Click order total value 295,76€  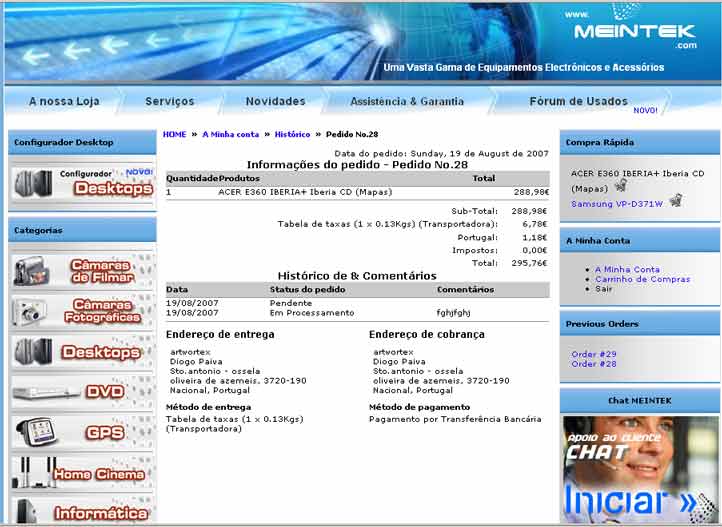pos(529,263)
